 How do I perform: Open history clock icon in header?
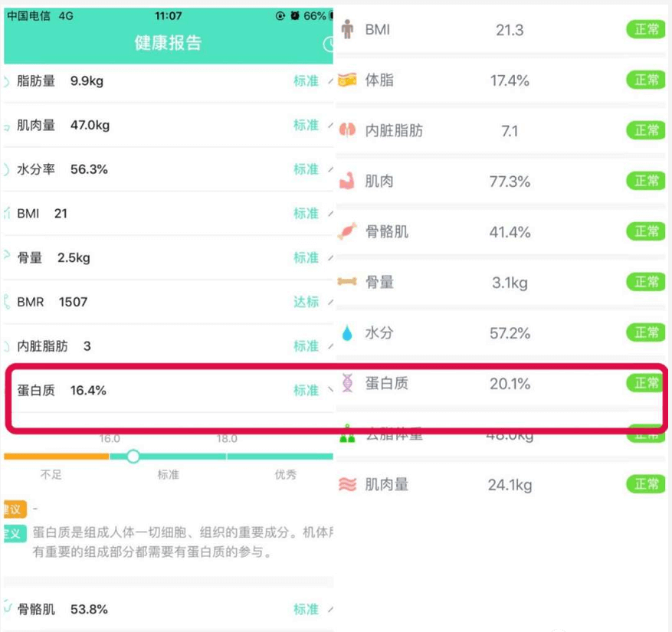coord(329,44)
